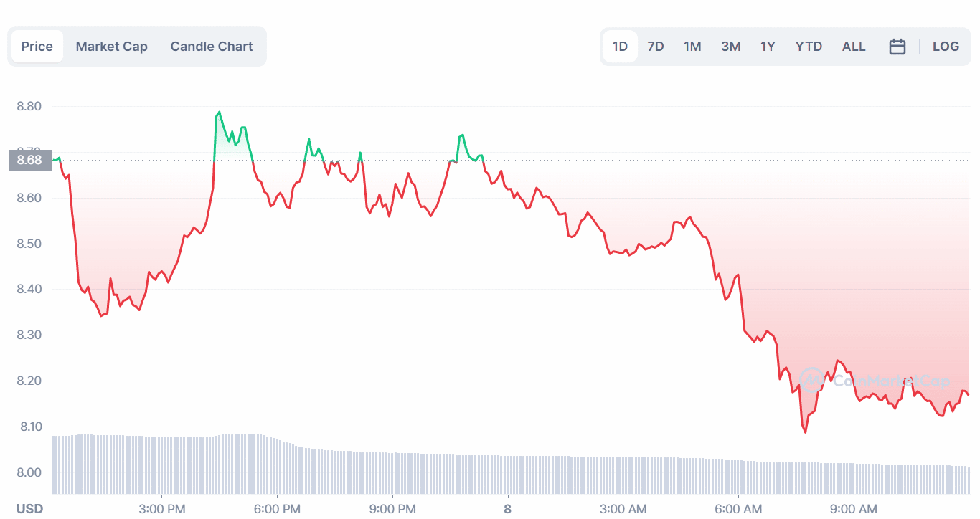Show year-to-date YTD range
Screen dimensions: 980x519
tap(809, 47)
